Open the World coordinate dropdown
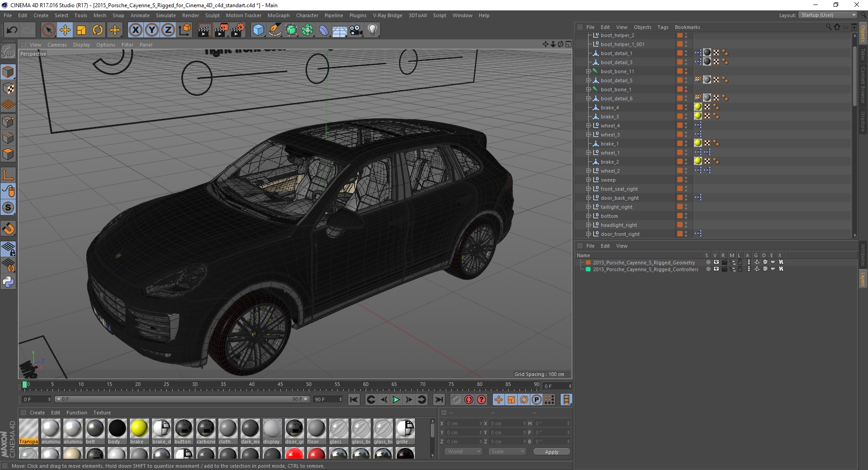The image size is (868, 470). click(463, 451)
